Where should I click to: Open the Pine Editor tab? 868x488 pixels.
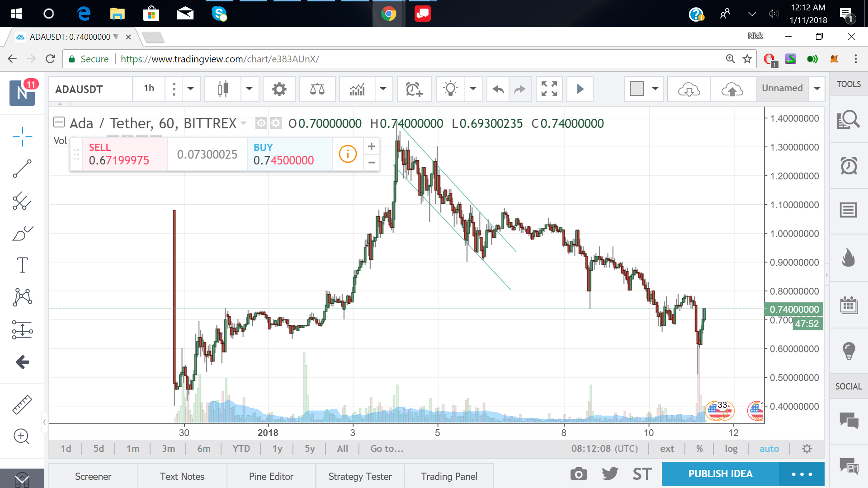[x=271, y=476]
